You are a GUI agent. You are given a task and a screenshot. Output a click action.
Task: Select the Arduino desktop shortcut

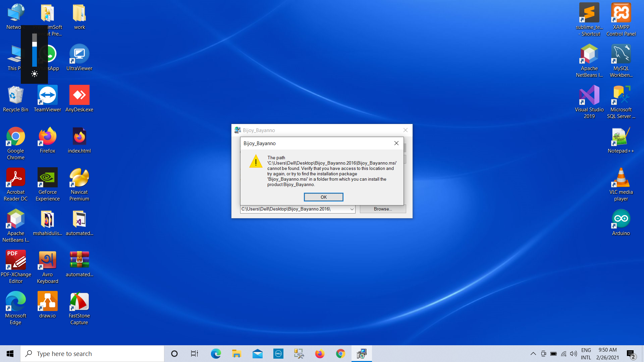tap(621, 223)
